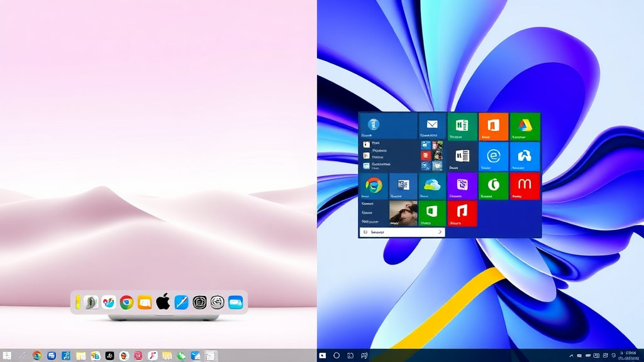
Task: Open the Chrome-style tile in Start menu
Action: coord(374,186)
